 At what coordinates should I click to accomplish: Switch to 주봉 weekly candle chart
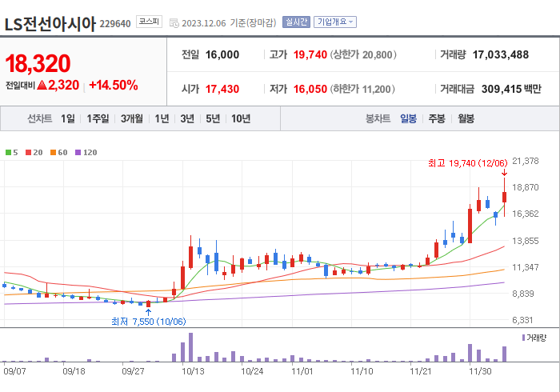point(437,118)
